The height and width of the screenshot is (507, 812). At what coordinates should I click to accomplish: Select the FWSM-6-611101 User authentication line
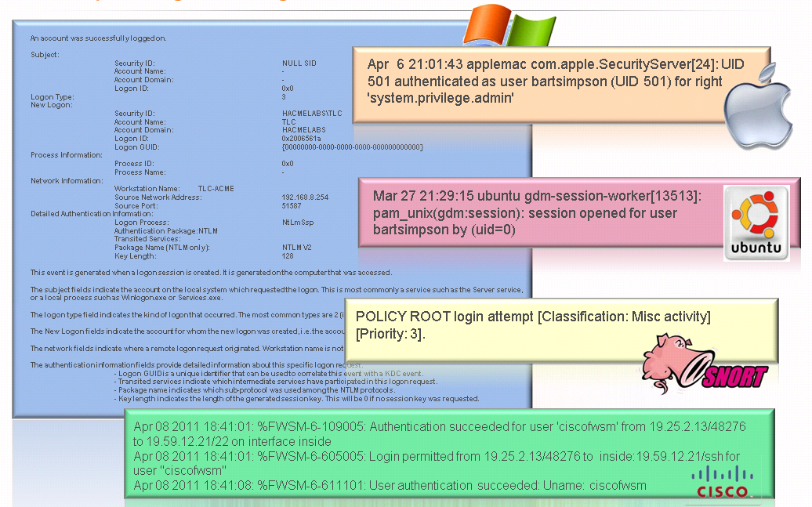point(390,486)
